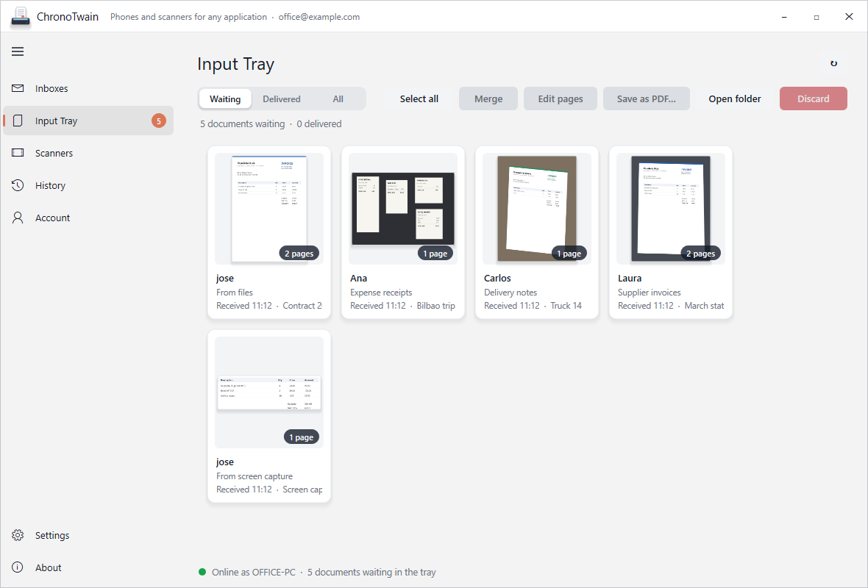Viewport: 868px width, 588px height.
Task: Click the red Discard button
Action: 813,99
